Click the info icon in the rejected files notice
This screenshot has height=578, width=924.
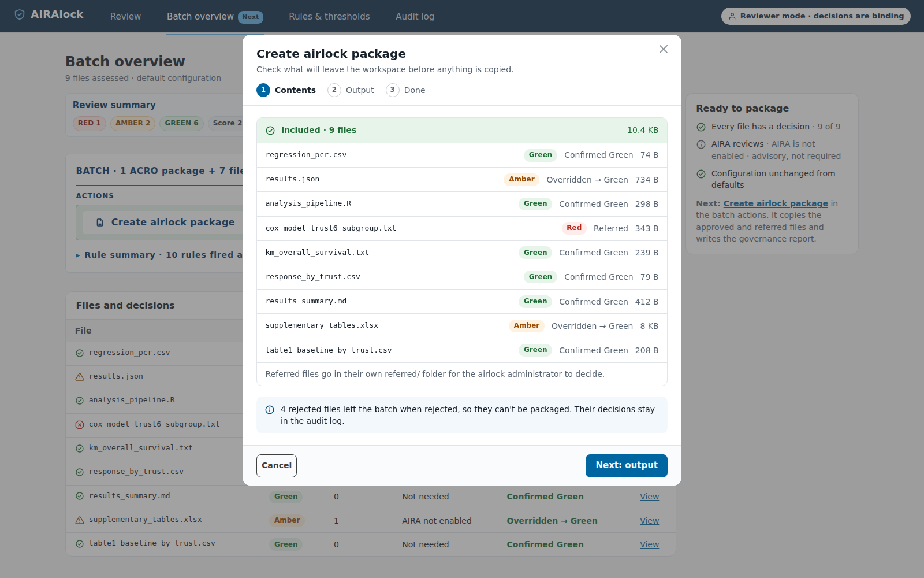click(270, 410)
